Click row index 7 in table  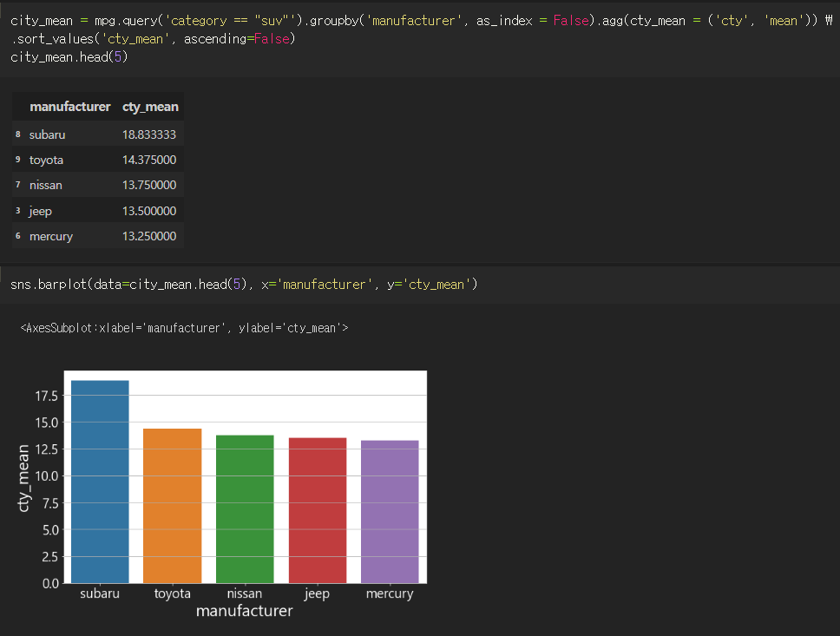(x=17, y=184)
